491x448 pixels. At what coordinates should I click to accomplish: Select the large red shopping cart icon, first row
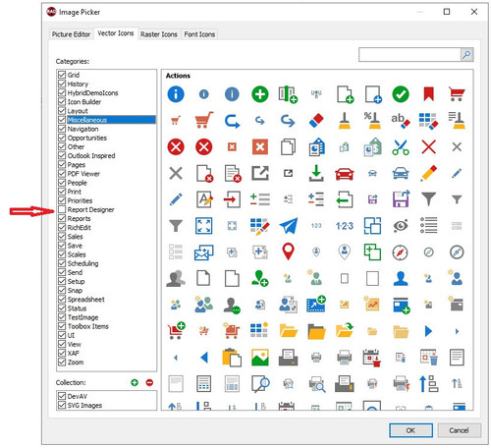click(x=457, y=94)
